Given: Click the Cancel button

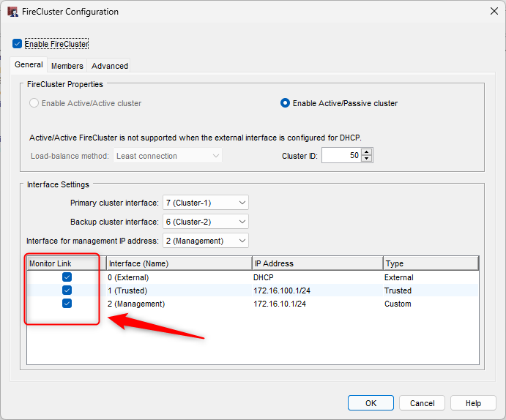Looking at the screenshot, I should pyautogui.click(x=422, y=403).
